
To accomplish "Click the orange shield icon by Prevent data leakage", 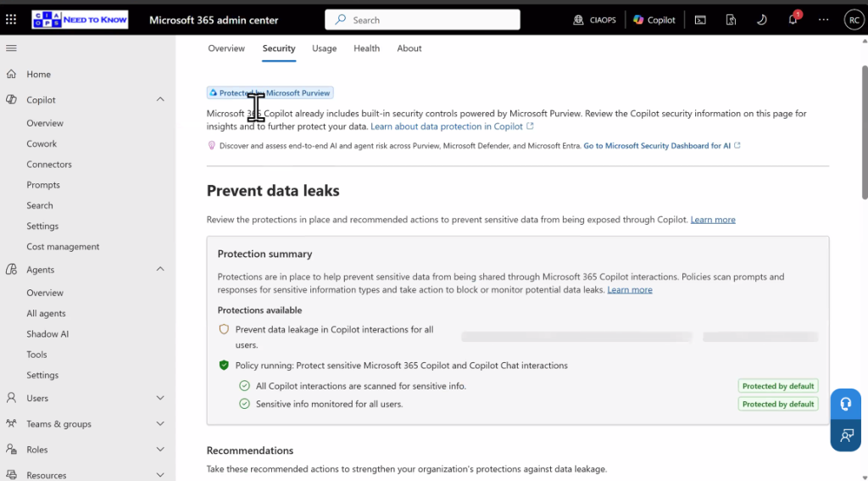I will pyautogui.click(x=224, y=330).
